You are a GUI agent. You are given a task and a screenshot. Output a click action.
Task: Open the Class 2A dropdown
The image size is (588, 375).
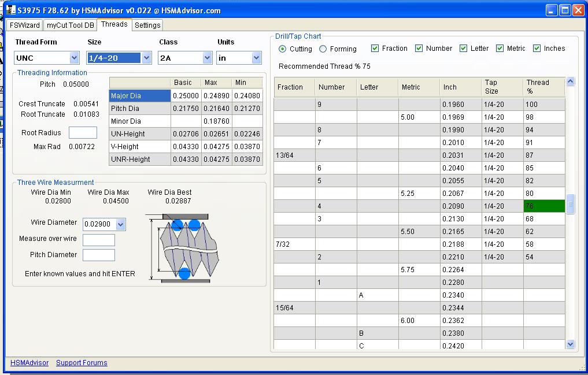[208, 58]
